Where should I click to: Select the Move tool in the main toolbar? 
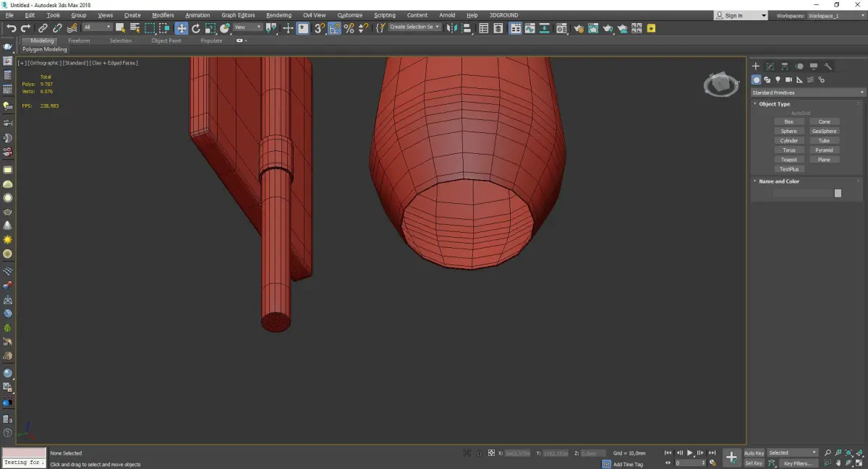(x=181, y=28)
